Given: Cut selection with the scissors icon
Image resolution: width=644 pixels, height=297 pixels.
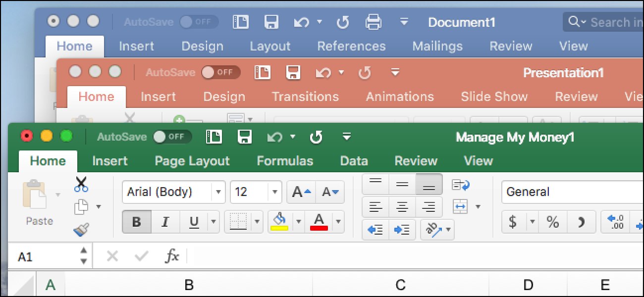Looking at the screenshot, I should pyautogui.click(x=81, y=185).
